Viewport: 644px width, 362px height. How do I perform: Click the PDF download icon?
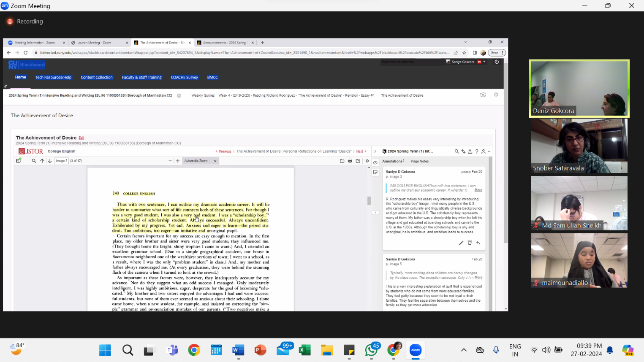tap(358, 161)
